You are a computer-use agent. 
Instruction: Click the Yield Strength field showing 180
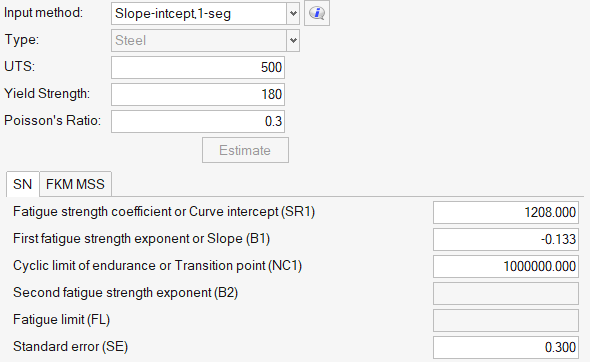(x=198, y=94)
